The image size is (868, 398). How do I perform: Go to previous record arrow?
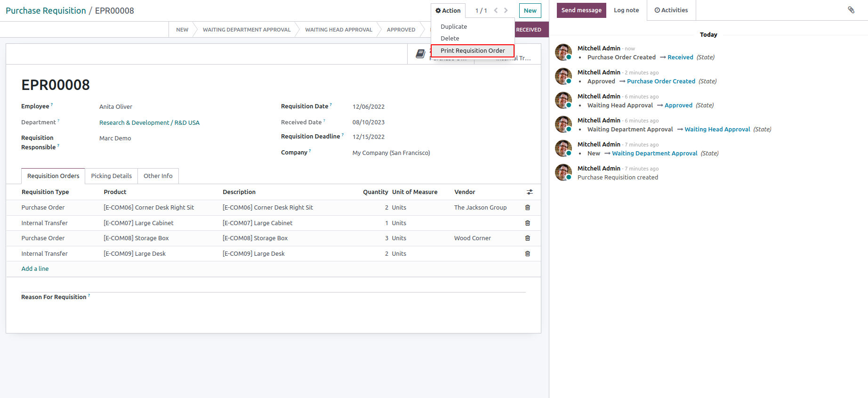pos(496,10)
